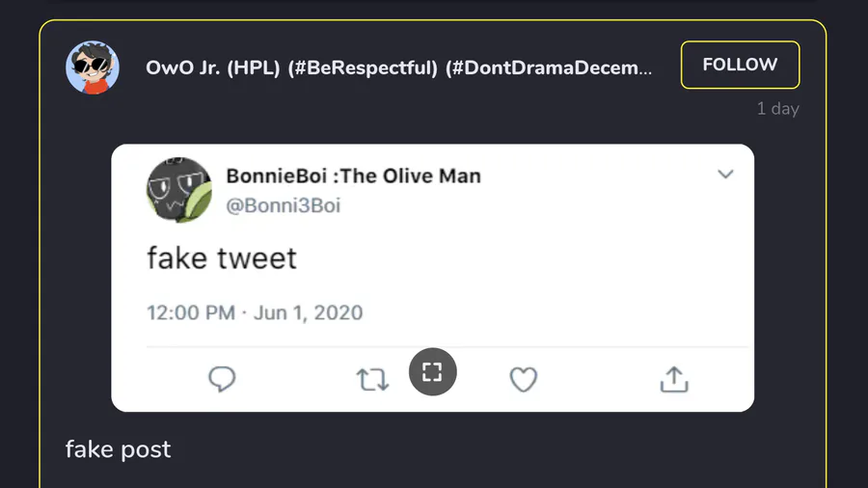Click BonnieBoi's olive character avatar
The width and height of the screenshot is (868, 488).
(178, 190)
